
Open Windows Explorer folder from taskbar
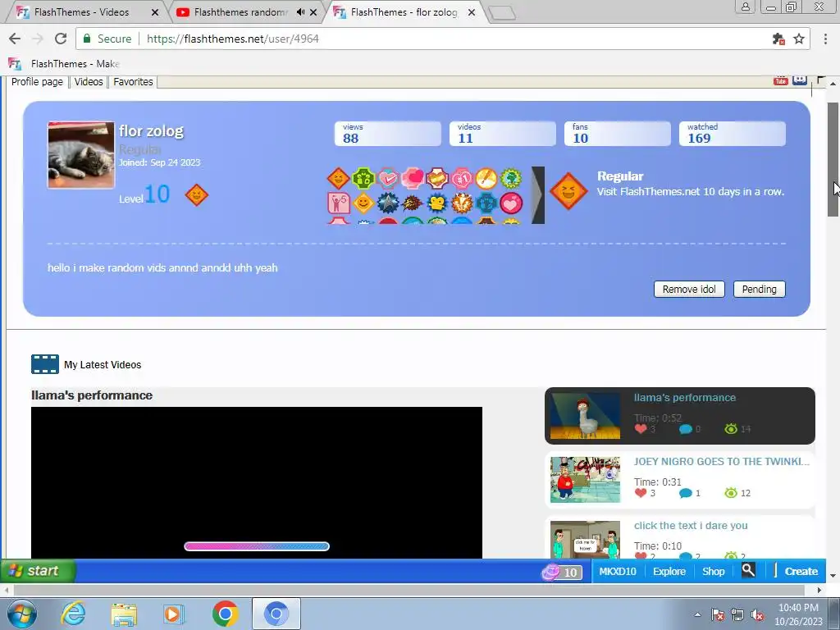[x=124, y=614]
